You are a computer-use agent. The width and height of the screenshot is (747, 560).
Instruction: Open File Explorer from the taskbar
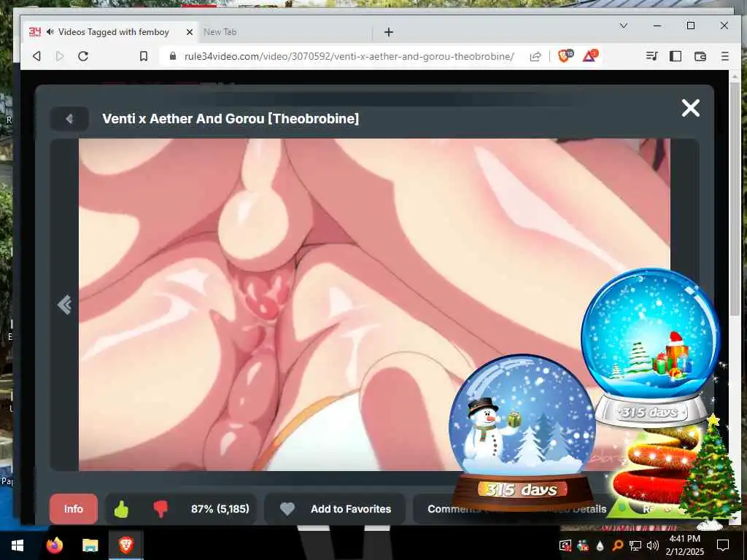pos(90,545)
